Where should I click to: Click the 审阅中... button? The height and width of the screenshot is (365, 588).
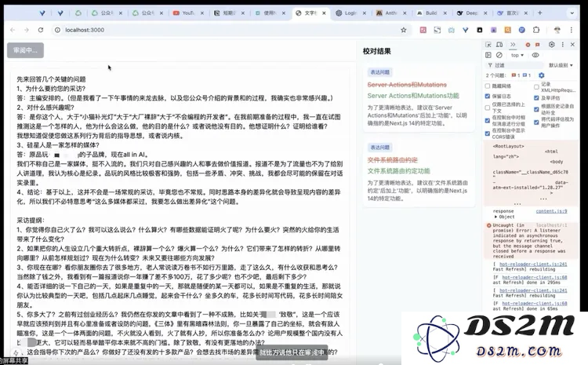coord(25,50)
